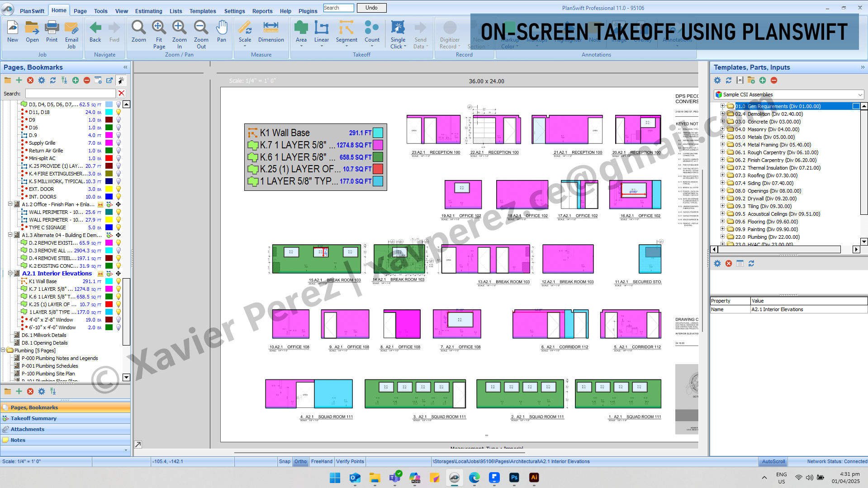Click magenta color swatch for K.7 1 LAYER 5/8"
The image size is (868, 488).
point(109,289)
